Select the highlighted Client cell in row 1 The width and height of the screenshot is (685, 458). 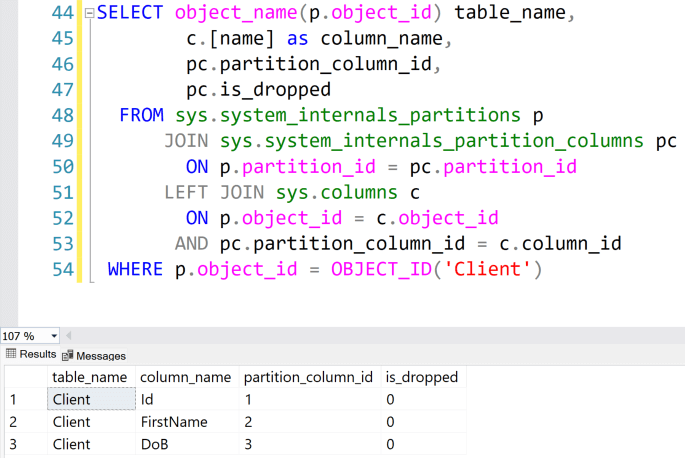[90, 399]
